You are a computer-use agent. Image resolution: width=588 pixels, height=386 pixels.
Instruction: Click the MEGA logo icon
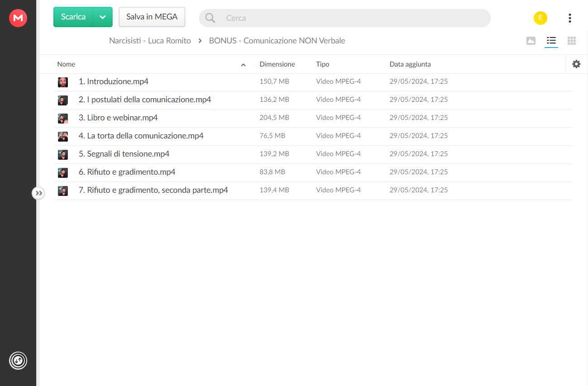[18, 18]
